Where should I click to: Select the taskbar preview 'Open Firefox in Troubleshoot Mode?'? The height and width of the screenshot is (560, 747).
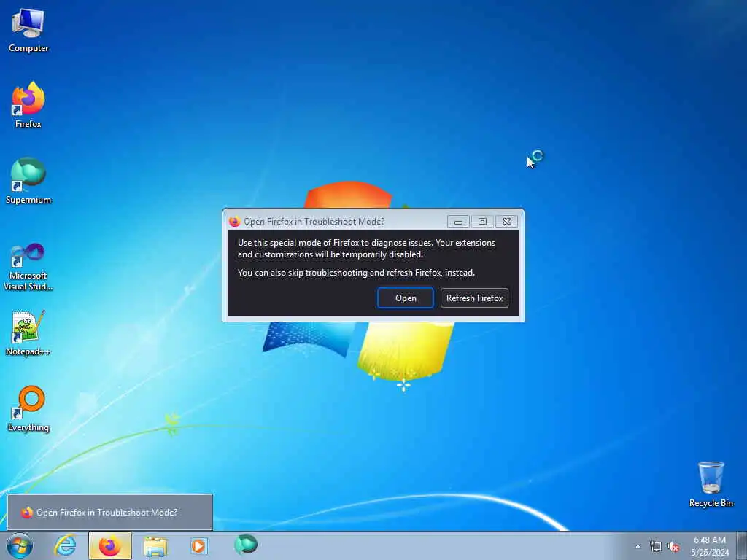[109, 513]
